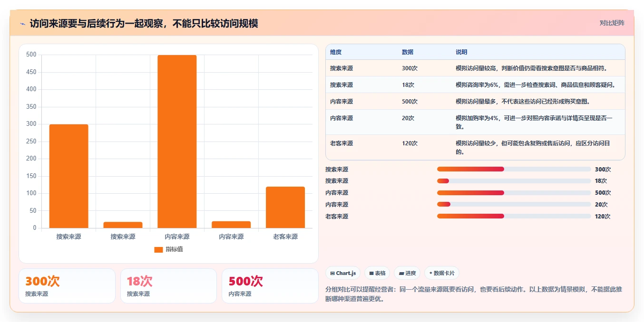Click the progress bar for value 500次
Screen dimensions: 644x322
(x=514, y=193)
